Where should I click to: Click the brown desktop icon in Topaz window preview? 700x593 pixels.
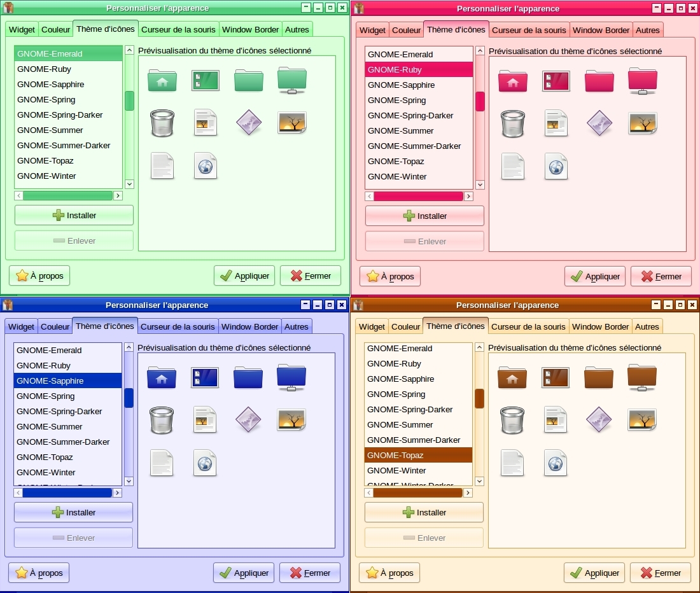click(556, 377)
